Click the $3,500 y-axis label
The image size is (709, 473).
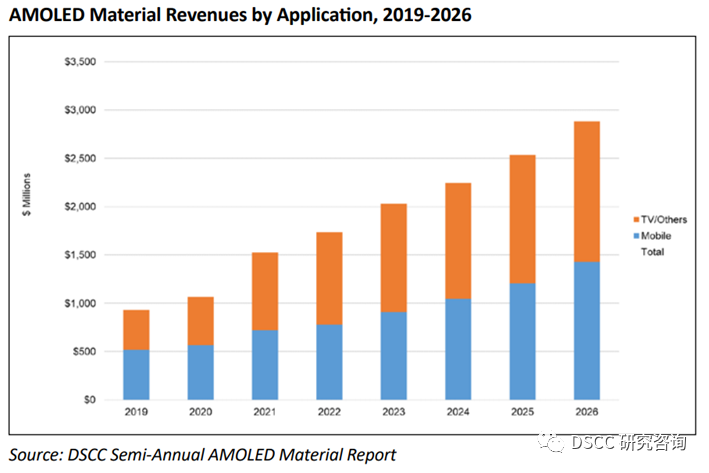[80, 62]
